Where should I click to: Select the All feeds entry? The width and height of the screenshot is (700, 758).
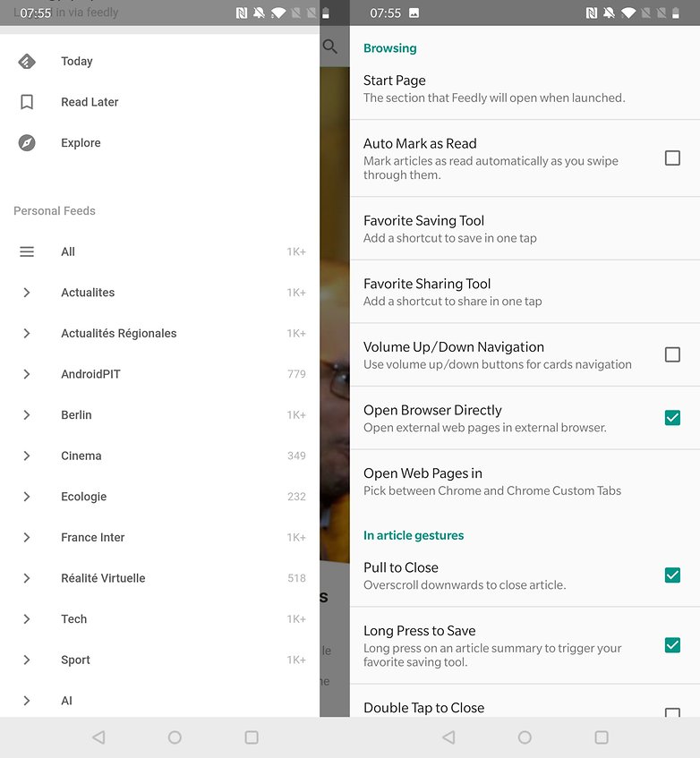(159, 251)
